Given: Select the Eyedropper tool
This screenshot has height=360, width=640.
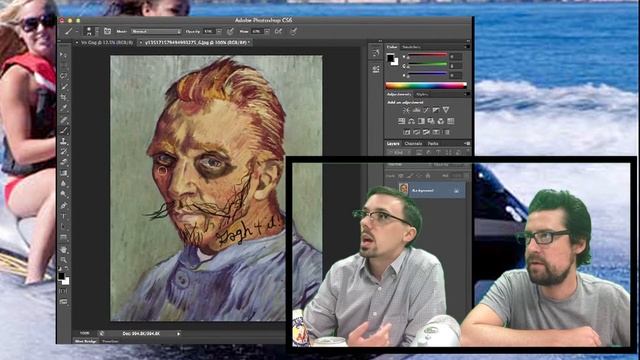Looking at the screenshot, I should click(64, 108).
